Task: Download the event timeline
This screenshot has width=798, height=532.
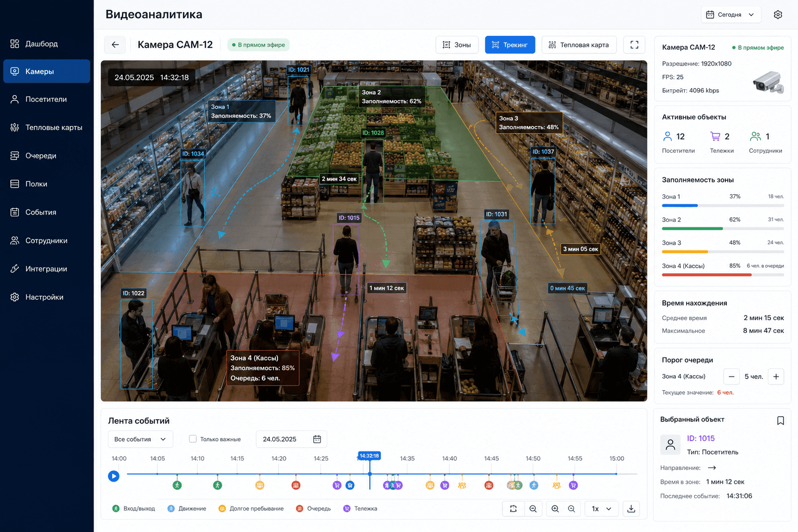Action: tap(631, 509)
